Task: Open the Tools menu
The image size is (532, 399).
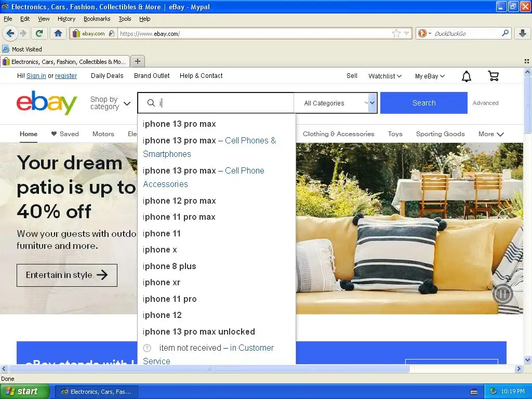Action: tap(125, 19)
